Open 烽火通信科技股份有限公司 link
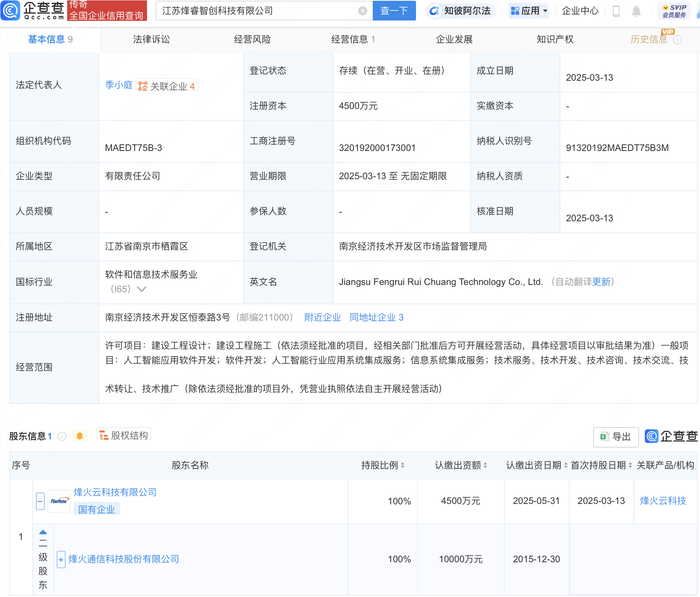Viewport: 700px width, 597px height. tap(123, 559)
